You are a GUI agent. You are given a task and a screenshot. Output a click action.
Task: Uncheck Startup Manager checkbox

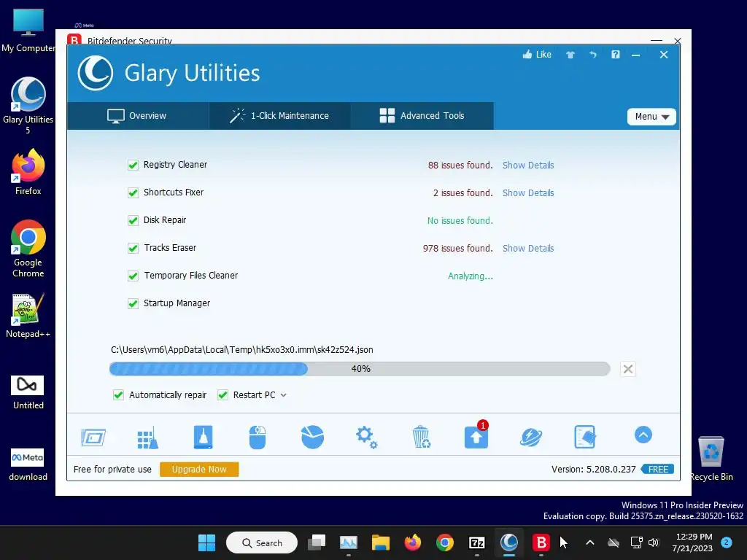click(x=133, y=303)
